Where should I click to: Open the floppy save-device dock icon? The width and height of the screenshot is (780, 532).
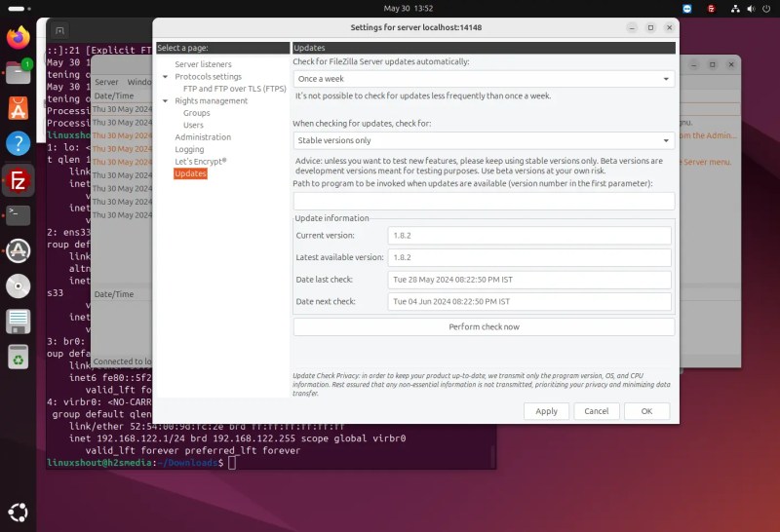[18, 322]
